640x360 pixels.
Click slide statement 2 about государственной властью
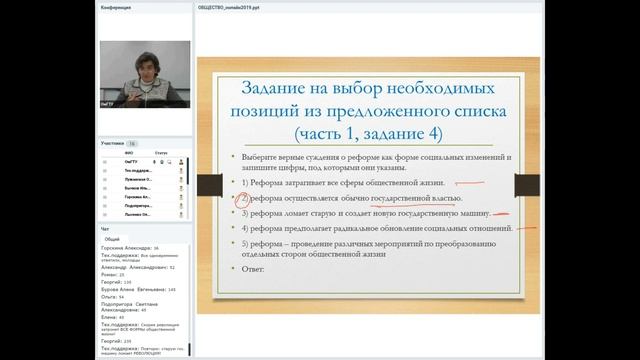[351, 198]
